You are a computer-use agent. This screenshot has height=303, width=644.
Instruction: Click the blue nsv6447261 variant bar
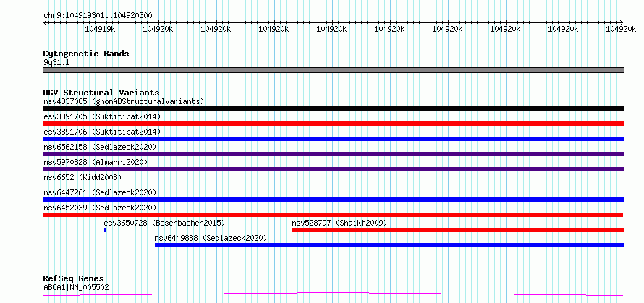tap(333, 200)
